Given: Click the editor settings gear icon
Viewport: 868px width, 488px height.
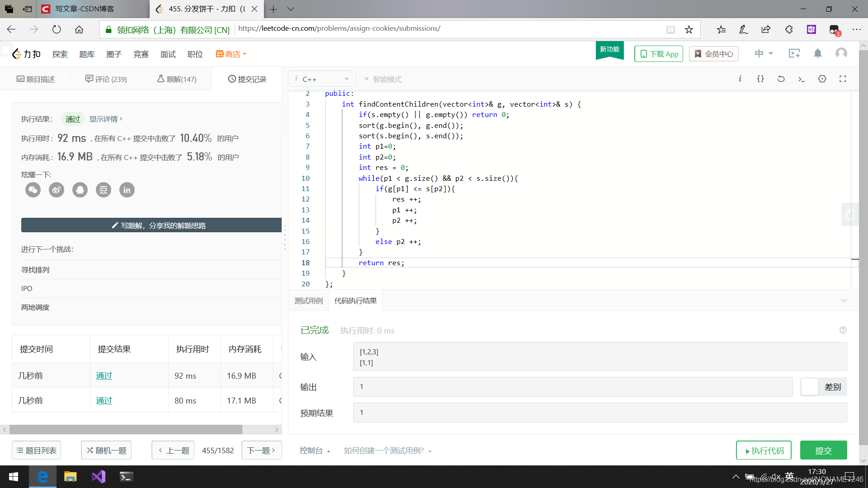Looking at the screenshot, I should point(822,79).
